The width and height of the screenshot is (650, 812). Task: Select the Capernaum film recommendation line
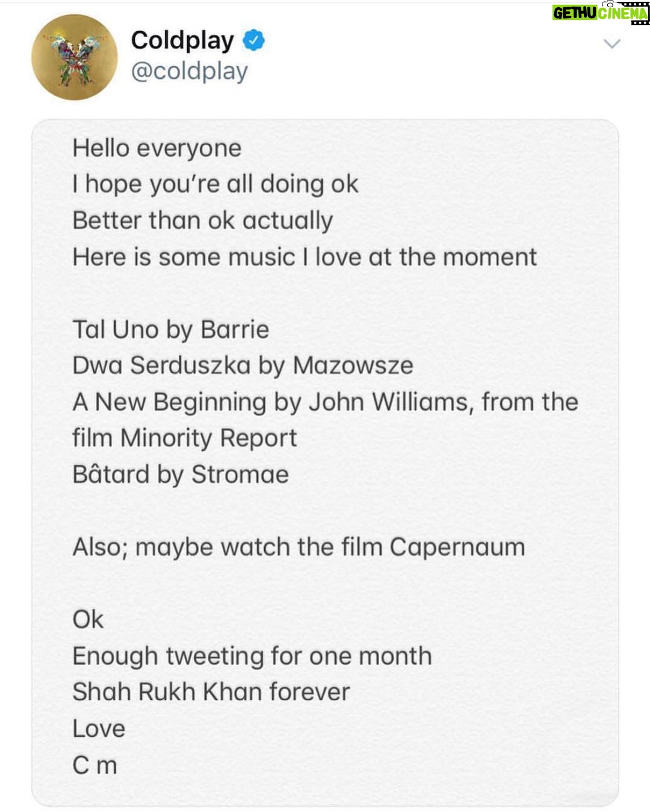299,547
